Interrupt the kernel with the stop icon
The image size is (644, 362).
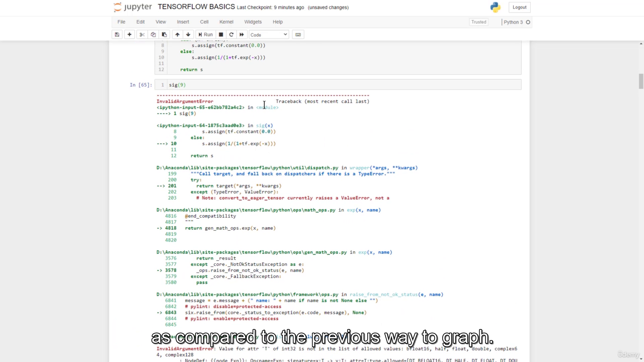[x=221, y=35]
